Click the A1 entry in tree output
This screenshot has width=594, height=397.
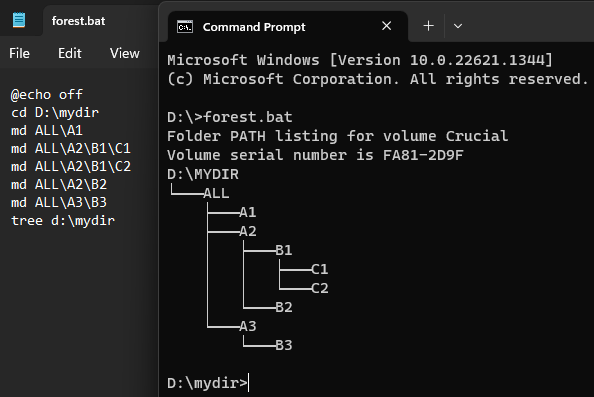pos(248,212)
